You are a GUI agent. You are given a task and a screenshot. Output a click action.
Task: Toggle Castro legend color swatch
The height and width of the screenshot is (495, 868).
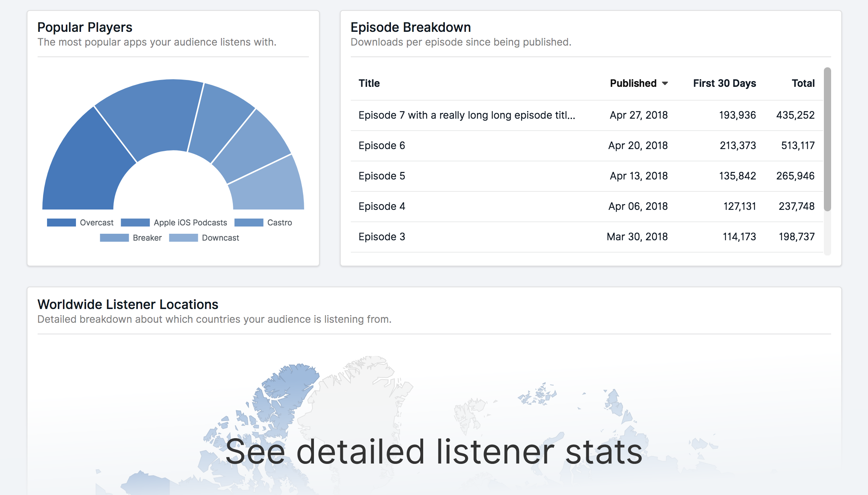[249, 223]
